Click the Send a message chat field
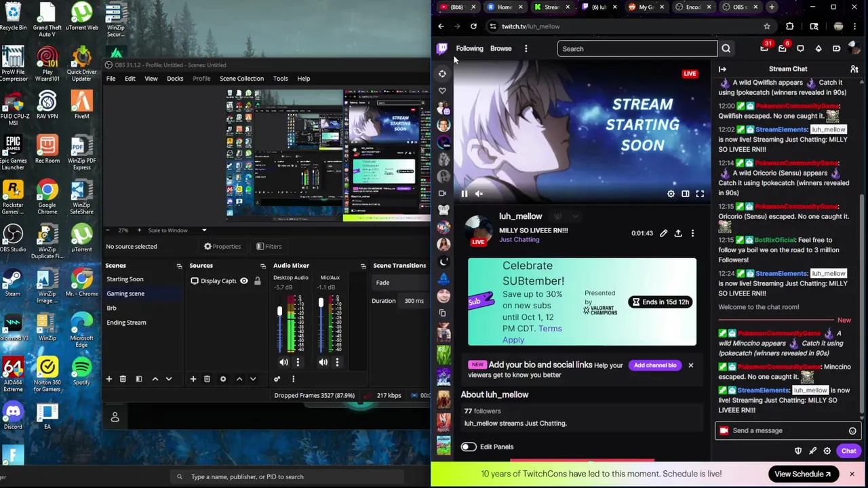Viewport: 868px width, 488px height. coord(787,431)
